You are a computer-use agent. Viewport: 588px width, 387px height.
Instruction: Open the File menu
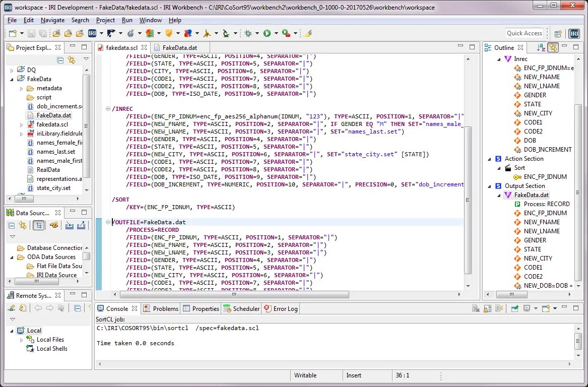click(x=12, y=20)
